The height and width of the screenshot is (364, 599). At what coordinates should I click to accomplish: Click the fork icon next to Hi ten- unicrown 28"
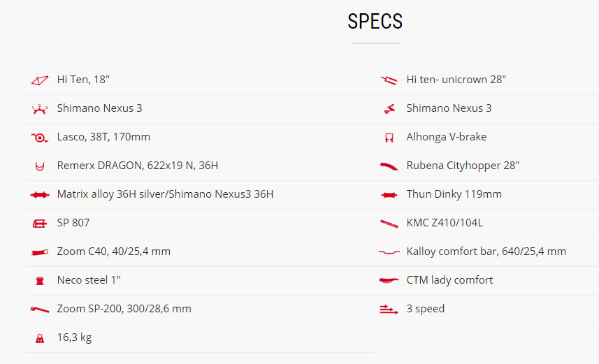click(x=389, y=80)
